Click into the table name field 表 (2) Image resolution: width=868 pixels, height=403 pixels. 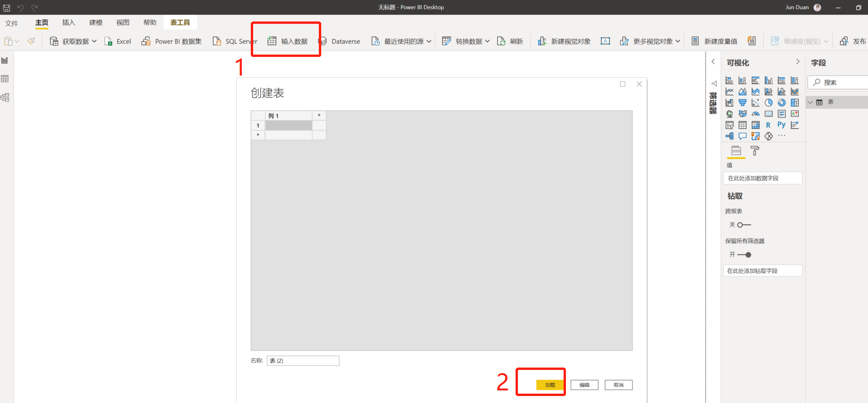tap(303, 361)
